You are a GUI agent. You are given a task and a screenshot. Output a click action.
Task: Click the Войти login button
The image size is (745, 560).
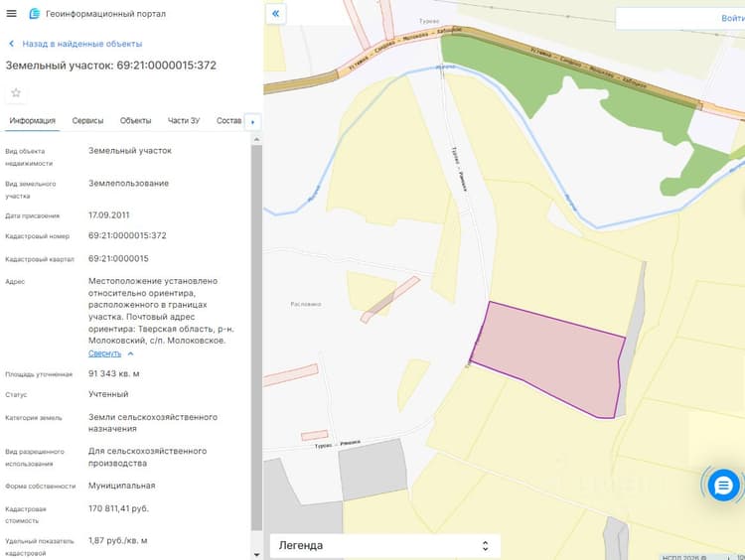[732, 19]
